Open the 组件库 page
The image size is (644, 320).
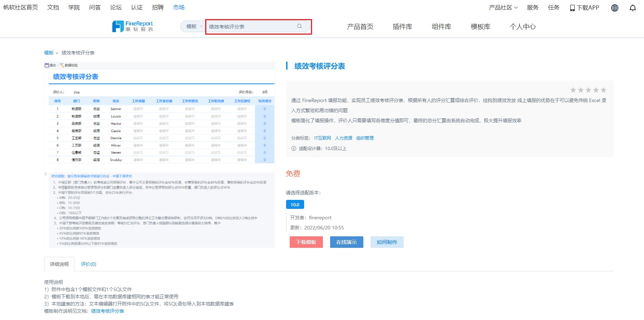[x=442, y=26]
